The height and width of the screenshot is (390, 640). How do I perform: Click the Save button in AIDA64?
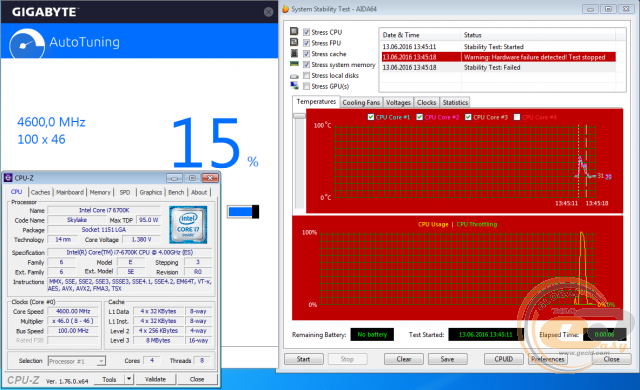447,359
